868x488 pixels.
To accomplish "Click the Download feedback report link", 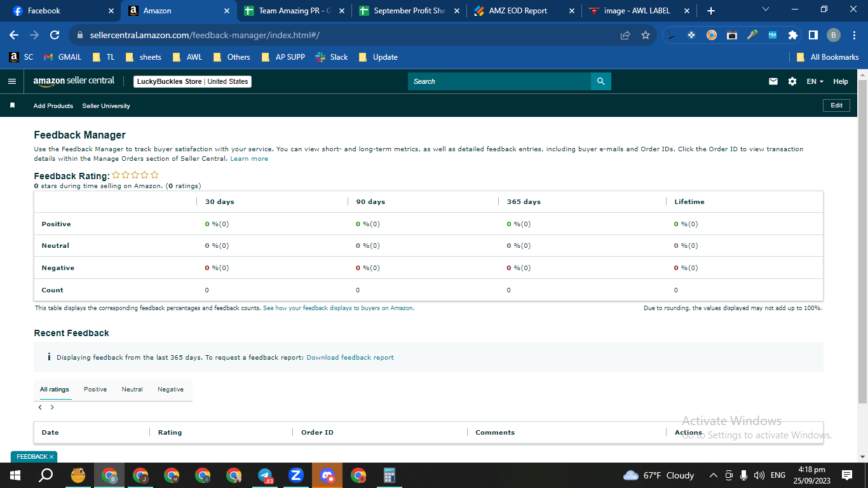I will click(350, 358).
